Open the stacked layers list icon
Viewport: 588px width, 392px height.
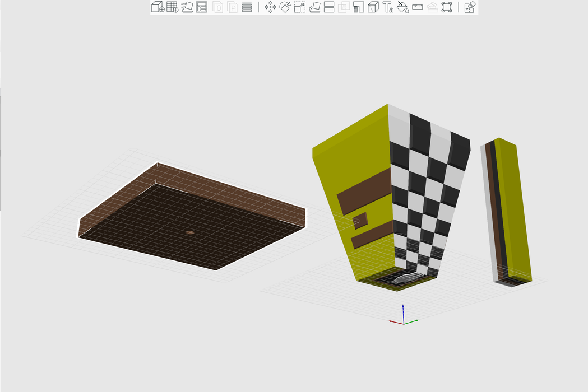pos(247,7)
